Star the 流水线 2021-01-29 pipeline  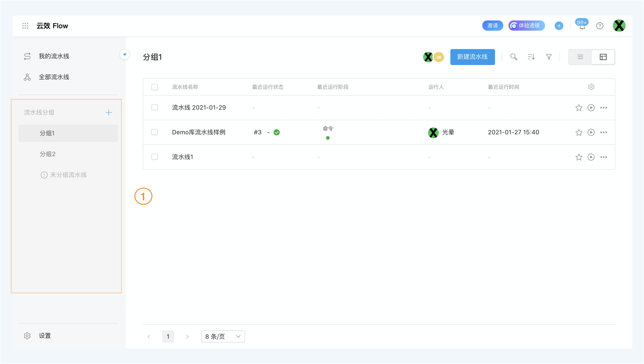pyautogui.click(x=579, y=108)
